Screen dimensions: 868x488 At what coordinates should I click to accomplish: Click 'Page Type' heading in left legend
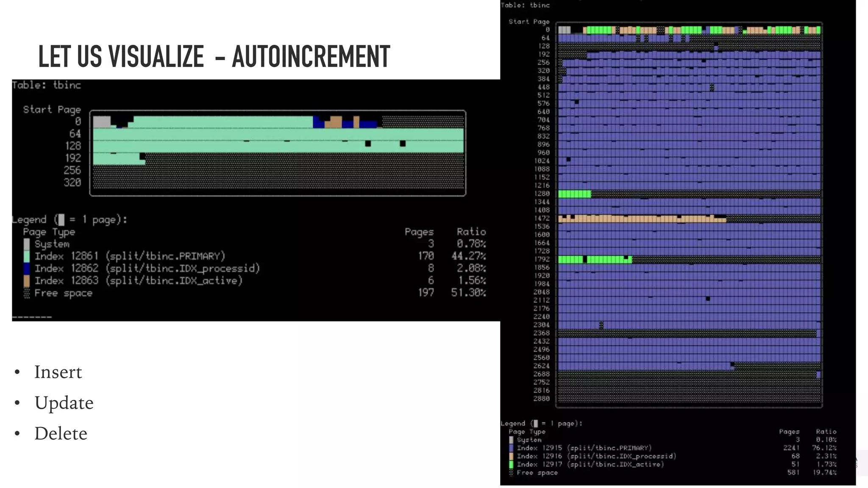click(x=49, y=232)
